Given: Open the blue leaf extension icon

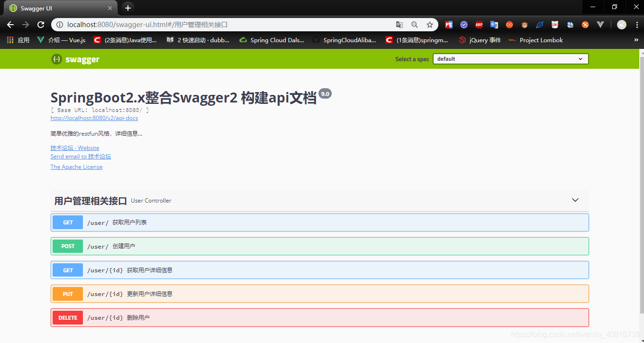Looking at the screenshot, I should tap(540, 25).
